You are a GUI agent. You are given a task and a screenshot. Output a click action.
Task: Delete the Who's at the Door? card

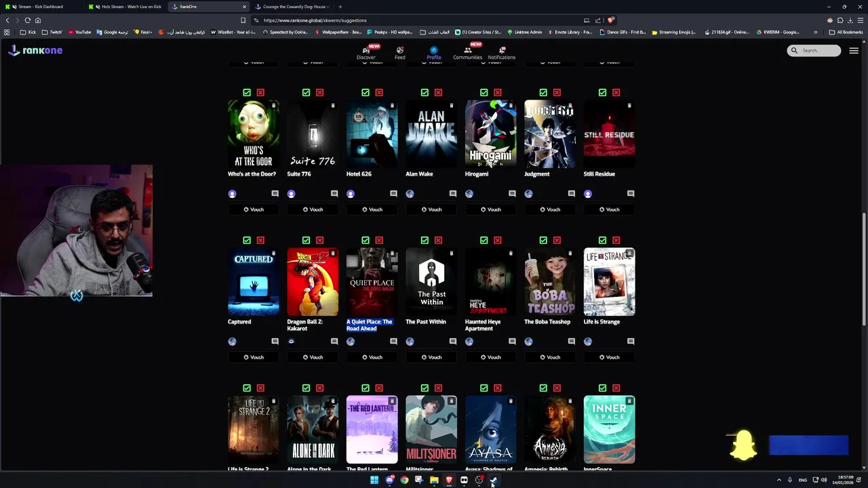(273, 106)
